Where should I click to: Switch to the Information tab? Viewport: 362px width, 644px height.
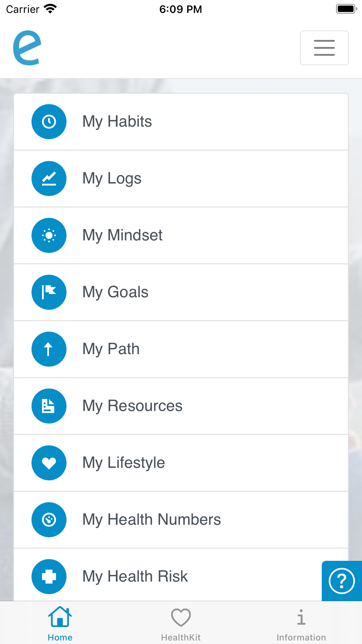301,623
